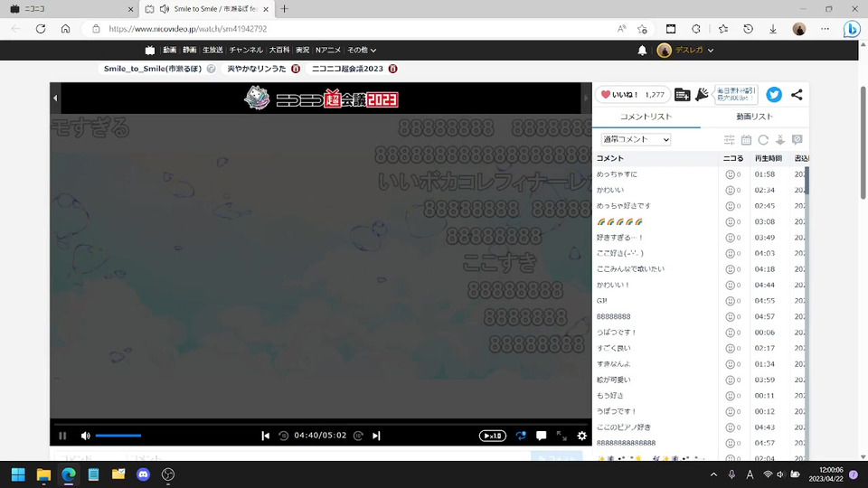868x488 pixels.
Task: Collapse player with left arrow
Action: click(x=55, y=98)
